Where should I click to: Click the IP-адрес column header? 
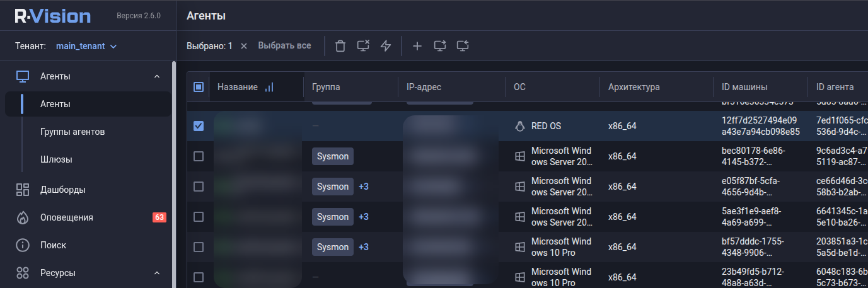(424, 87)
